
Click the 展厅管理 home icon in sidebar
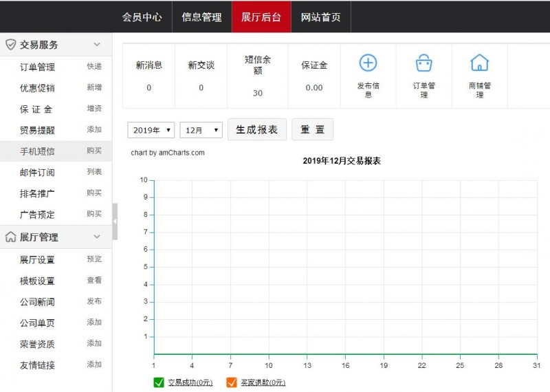(10, 237)
